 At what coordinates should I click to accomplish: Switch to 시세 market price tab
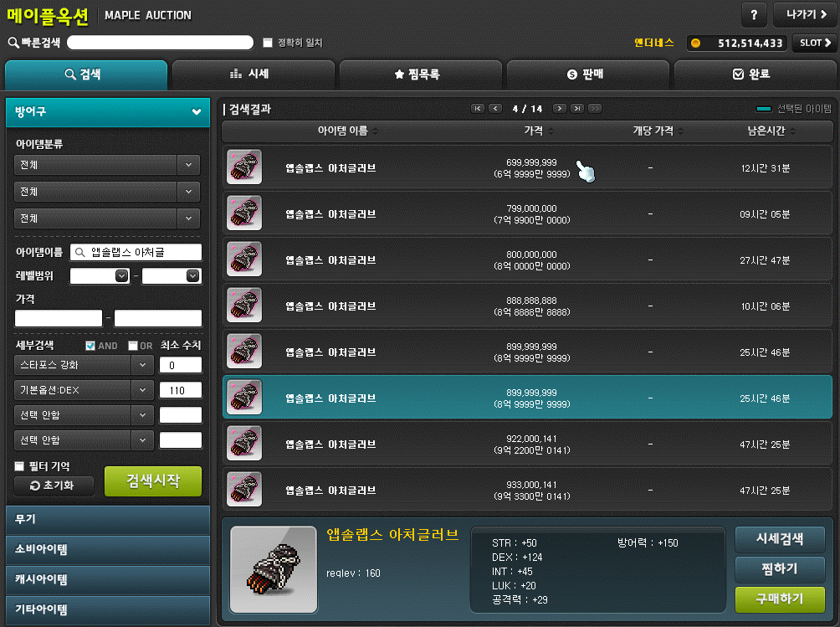254,75
